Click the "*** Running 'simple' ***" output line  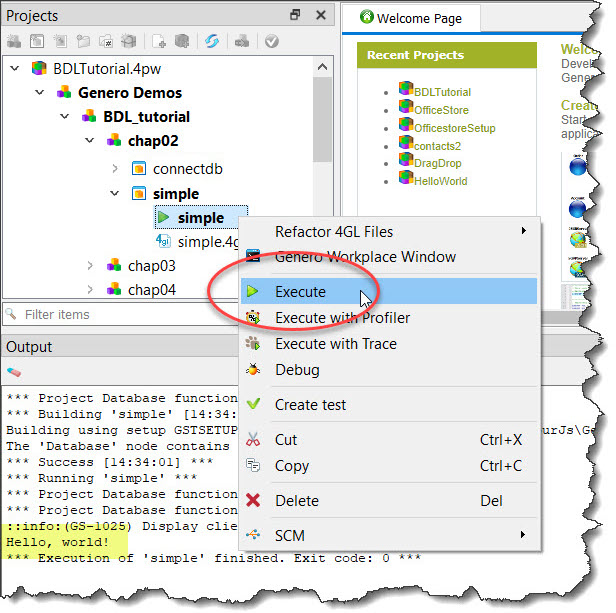coord(102,478)
